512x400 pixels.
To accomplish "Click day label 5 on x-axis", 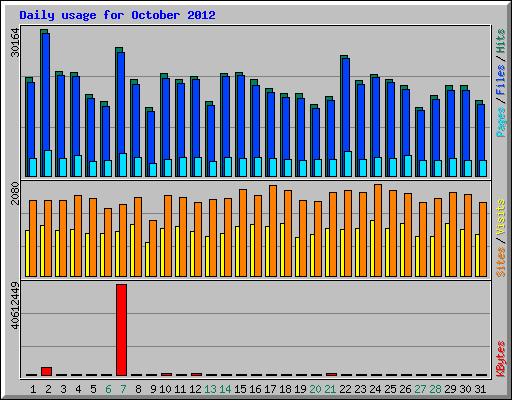I will click(93, 389).
